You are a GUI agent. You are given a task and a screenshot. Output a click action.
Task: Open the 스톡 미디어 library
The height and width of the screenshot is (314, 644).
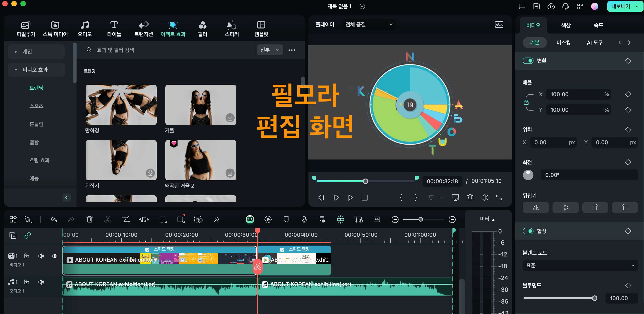point(55,29)
